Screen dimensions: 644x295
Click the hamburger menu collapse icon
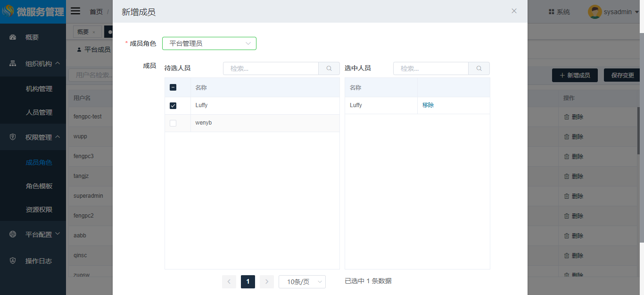[75, 11]
